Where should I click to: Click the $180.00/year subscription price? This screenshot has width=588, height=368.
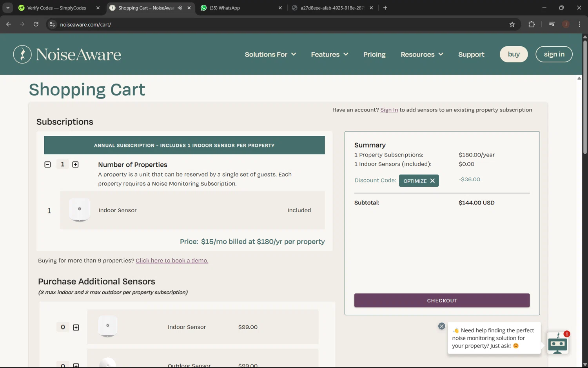pyautogui.click(x=477, y=155)
